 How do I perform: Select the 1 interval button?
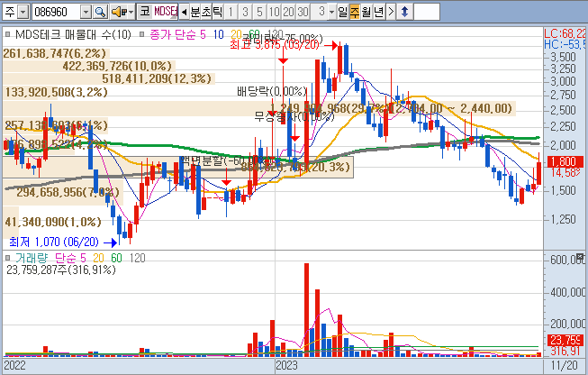pos(231,12)
